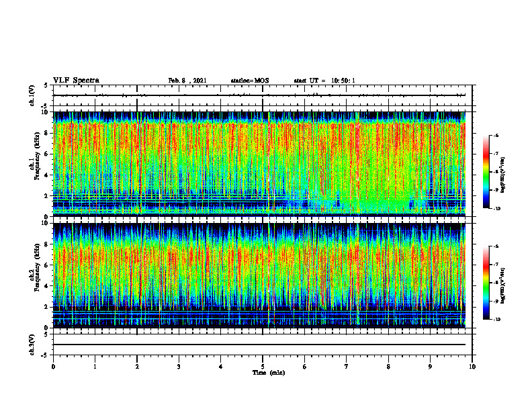This screenshot has width=532, height=411.
Task: Click the time axis tick label "10"
Action: pyautogui.click(x=472, y=367)
